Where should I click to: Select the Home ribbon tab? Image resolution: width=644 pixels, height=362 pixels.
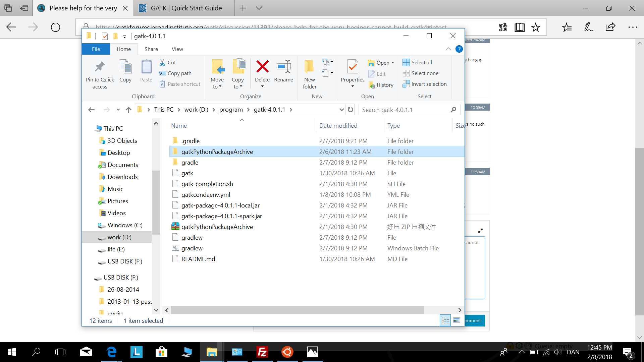(124, 49)
